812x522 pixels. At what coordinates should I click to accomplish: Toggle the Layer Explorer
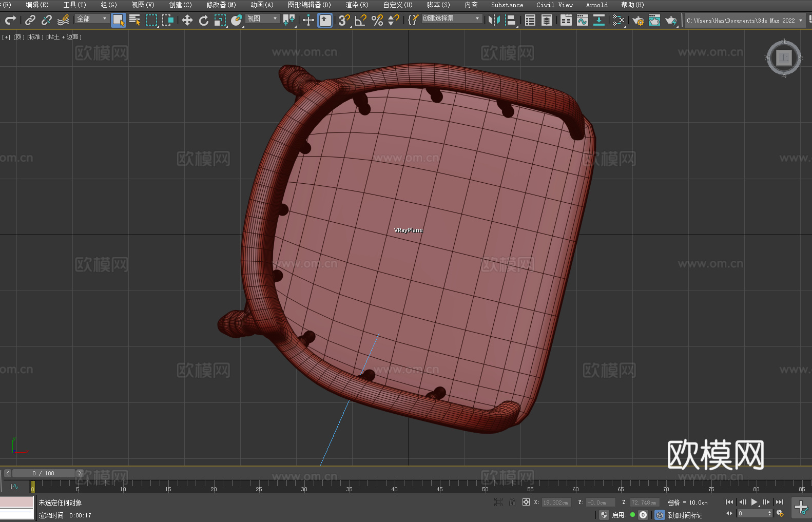click(x=547, y=20)
